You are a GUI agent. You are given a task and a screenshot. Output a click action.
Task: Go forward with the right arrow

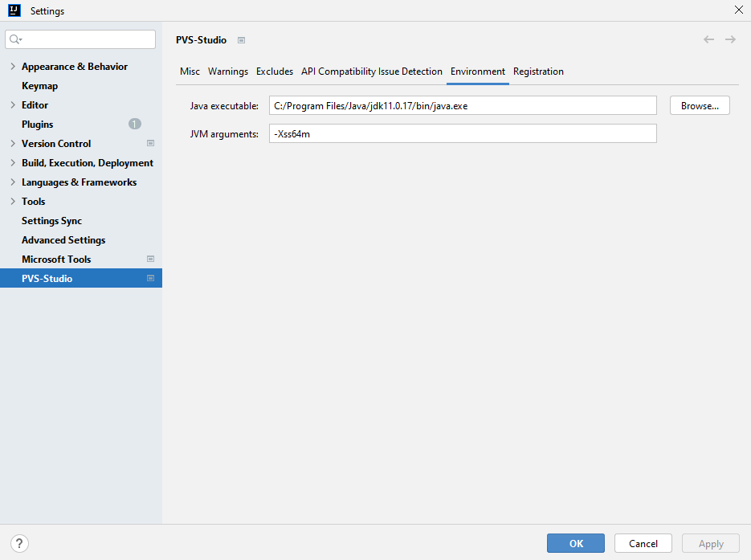pos(730,39)
